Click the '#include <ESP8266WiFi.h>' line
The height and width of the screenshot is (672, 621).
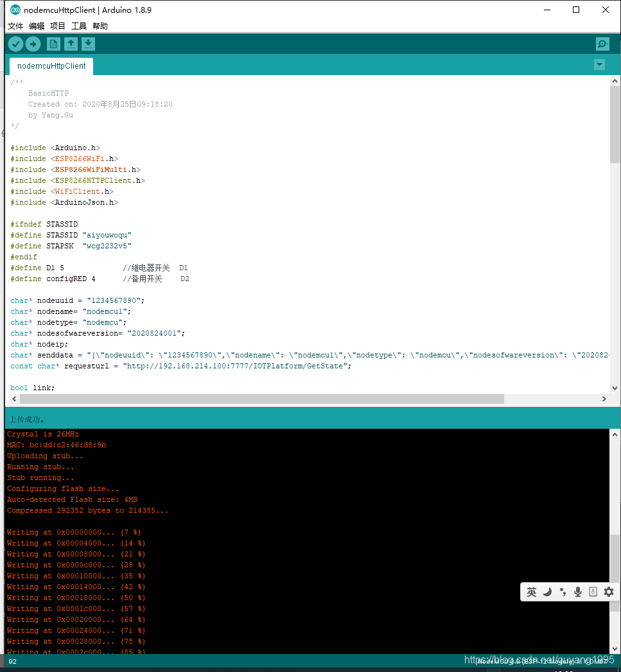click(x=64, y=159)
